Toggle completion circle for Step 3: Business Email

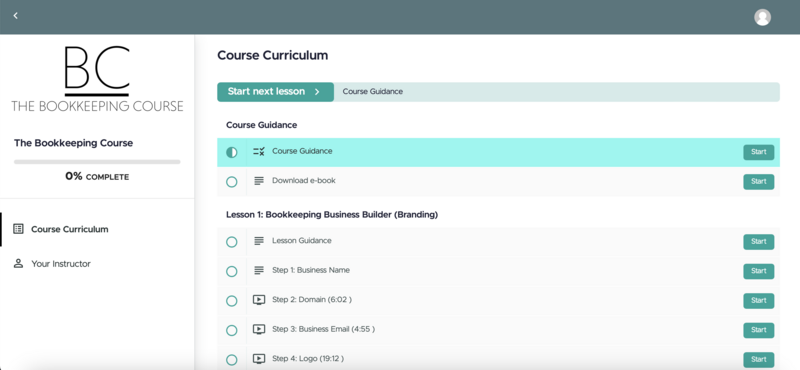[x=232, y=331]
